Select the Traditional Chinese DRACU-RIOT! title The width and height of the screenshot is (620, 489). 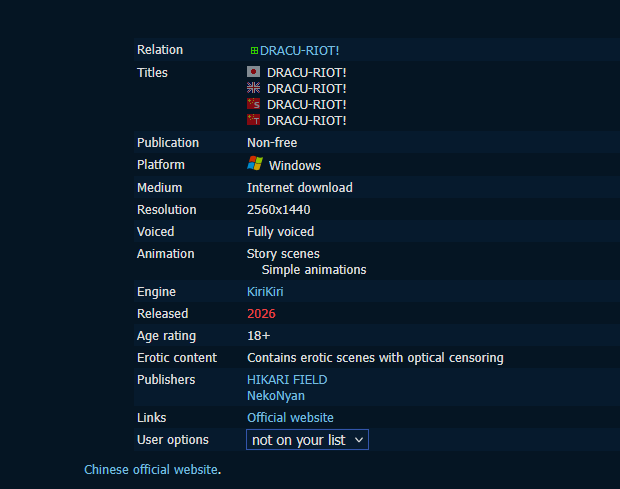[x=306, y=121]
